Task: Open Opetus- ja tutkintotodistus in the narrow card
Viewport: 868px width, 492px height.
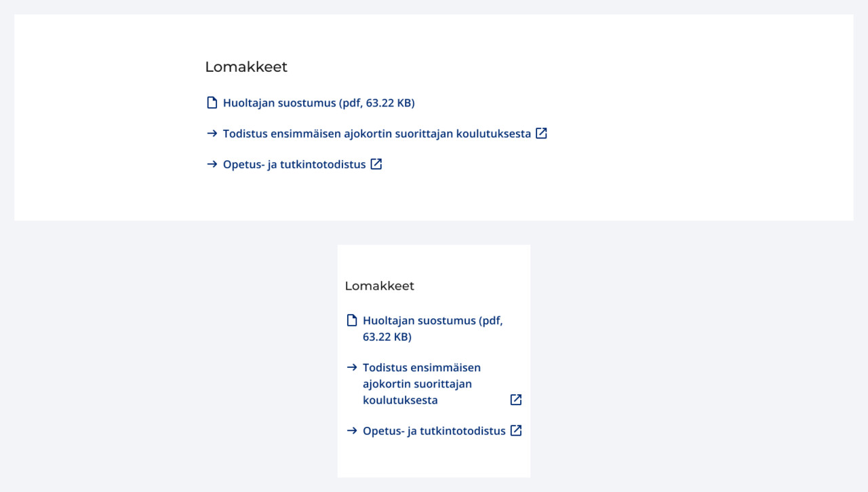Action: click(435, 430)
